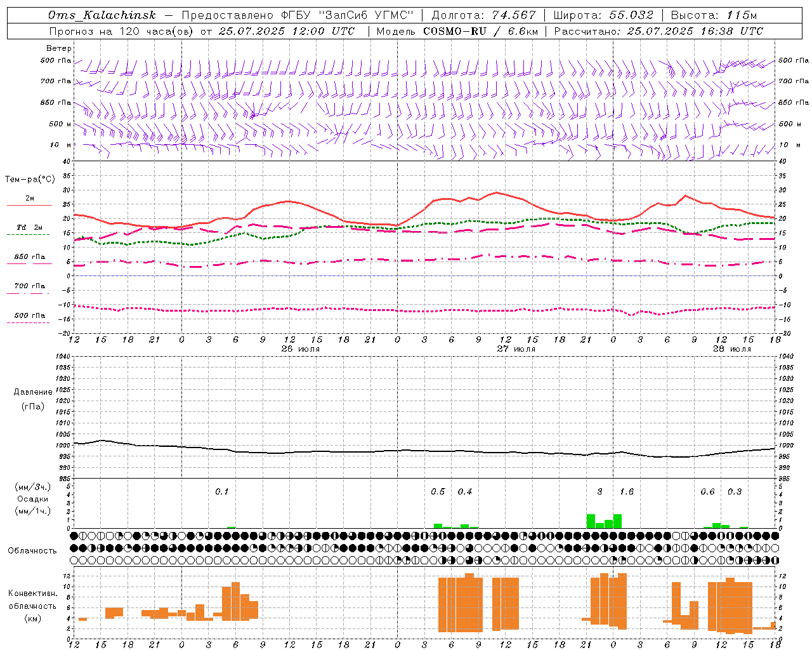Click the Td 2м dew point legend label

point(29,227)
